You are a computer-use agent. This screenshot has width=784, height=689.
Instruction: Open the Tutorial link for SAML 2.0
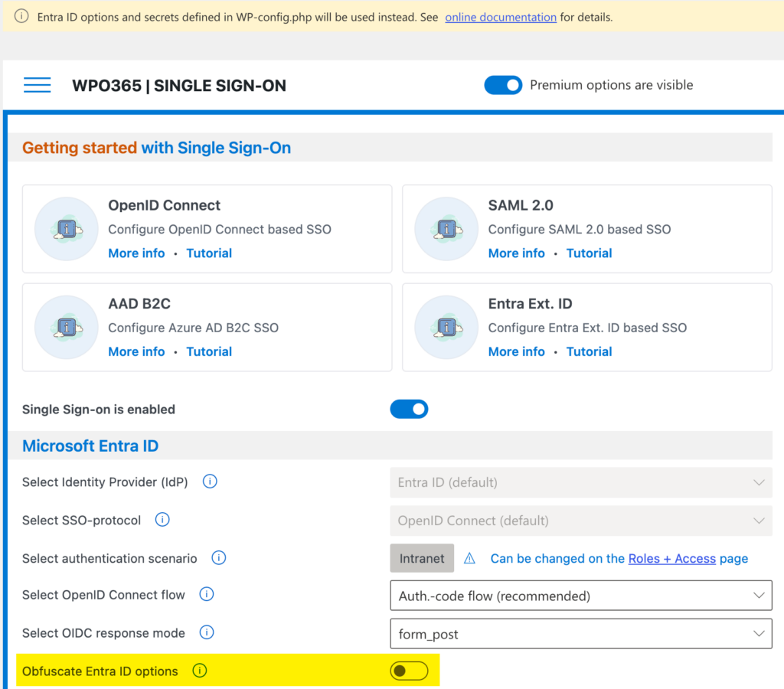589,253
